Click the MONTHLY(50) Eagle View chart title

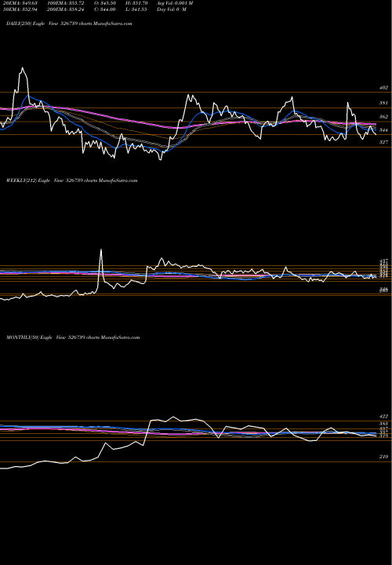73,337
